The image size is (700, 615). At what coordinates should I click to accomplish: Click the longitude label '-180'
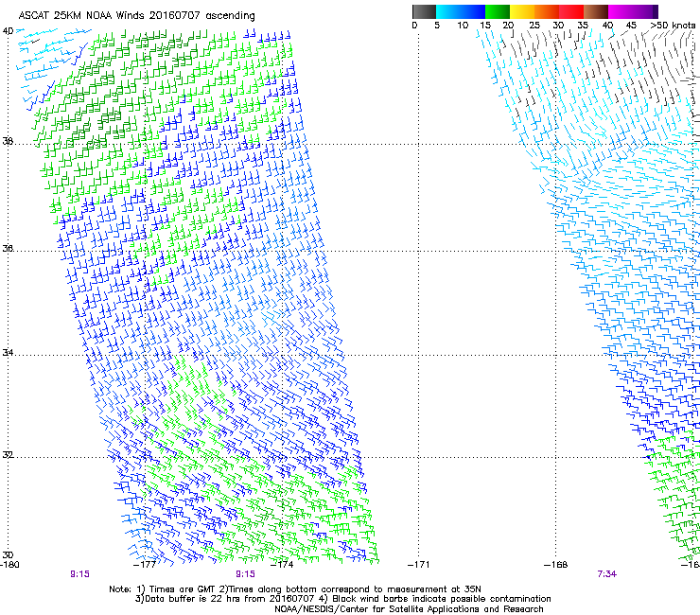pos(9,565)
